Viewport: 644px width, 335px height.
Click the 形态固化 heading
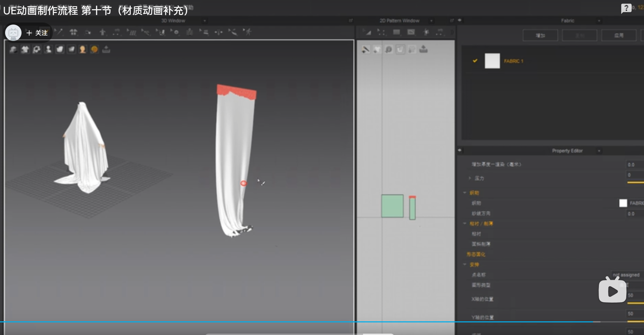point(476,254)
